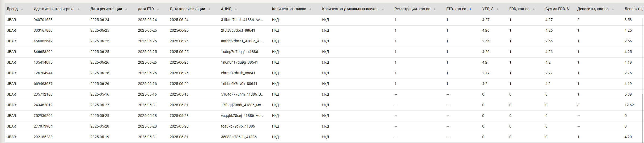Click sort arrow next to Дата регистрации
This screenshot has width=644, height=143.
[x=126, y=9]
